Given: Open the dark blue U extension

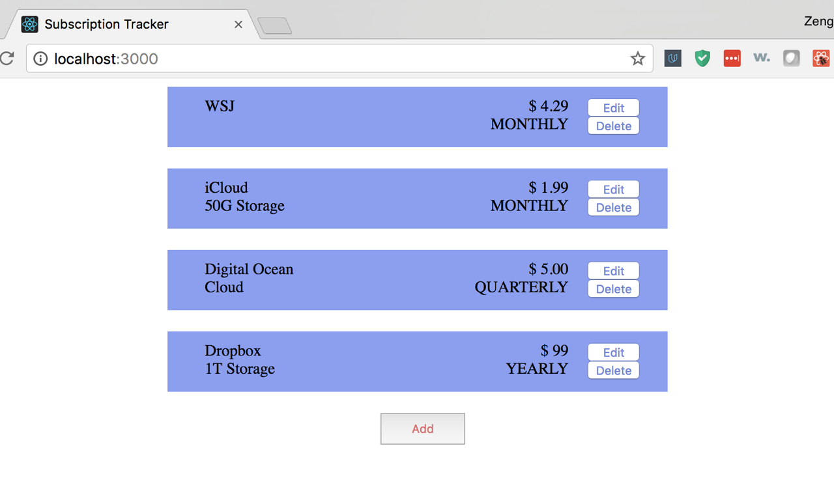Looking at the screenshot, I should pyautogui.click(x=672, y=59).
